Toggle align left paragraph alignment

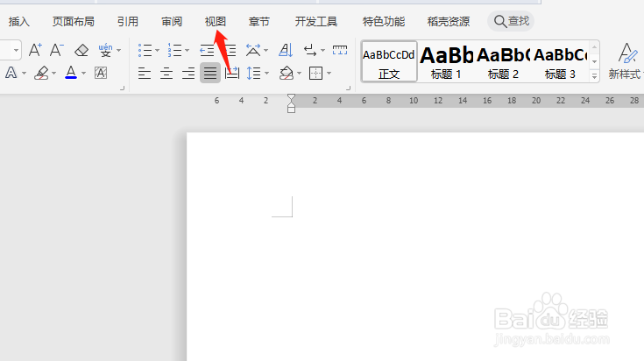pos(145,73)
